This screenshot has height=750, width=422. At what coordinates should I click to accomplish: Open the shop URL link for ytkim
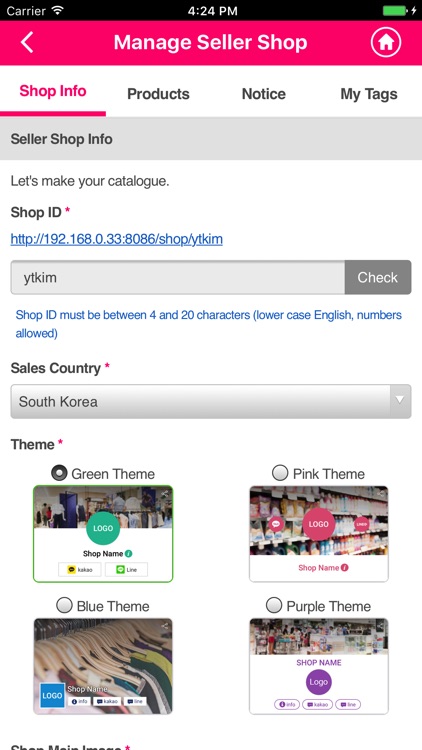tap(117, 239)
